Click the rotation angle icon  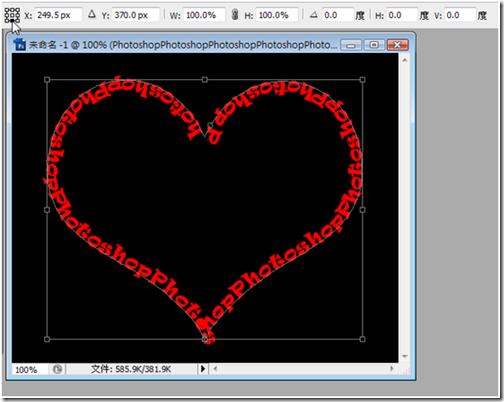point(313,15)
